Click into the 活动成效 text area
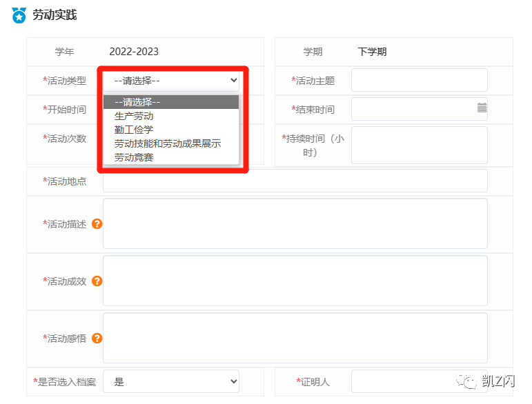 (295, 281)
